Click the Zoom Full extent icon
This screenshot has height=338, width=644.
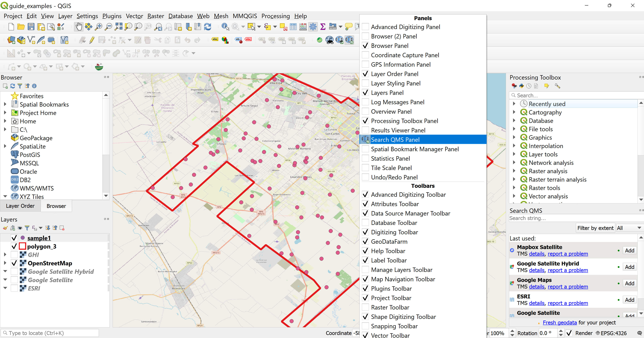(118, 27)
